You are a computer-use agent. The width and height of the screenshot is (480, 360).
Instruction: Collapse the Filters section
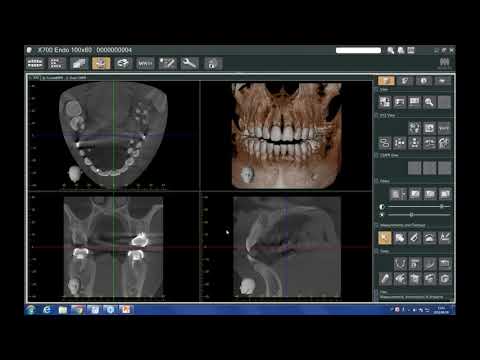(377, 181)
